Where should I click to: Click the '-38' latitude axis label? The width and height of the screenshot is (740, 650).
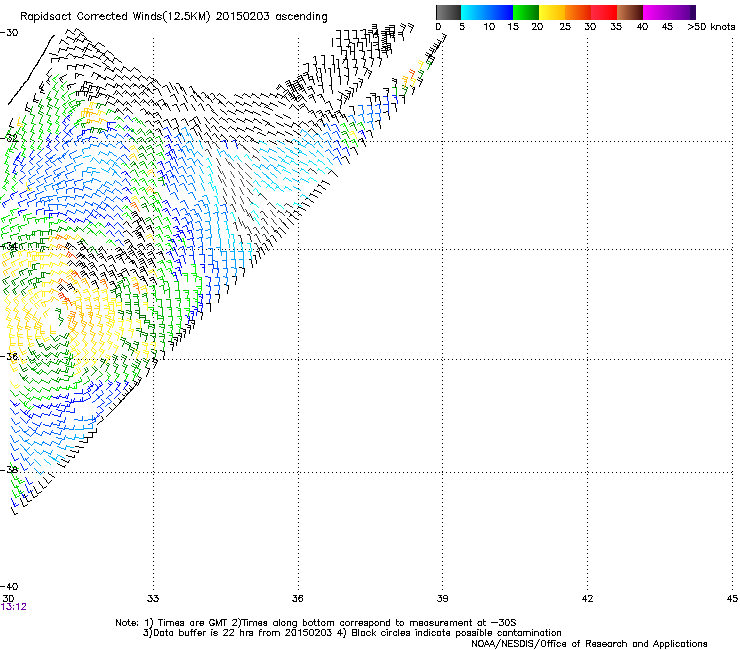pyautogui.click(x=9, y=470)
